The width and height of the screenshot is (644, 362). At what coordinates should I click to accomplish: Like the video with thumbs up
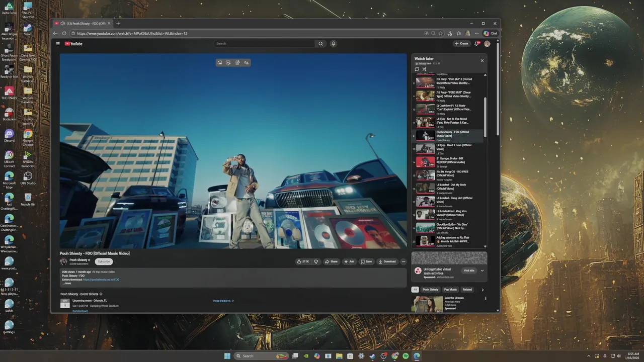tap(303, 261)
